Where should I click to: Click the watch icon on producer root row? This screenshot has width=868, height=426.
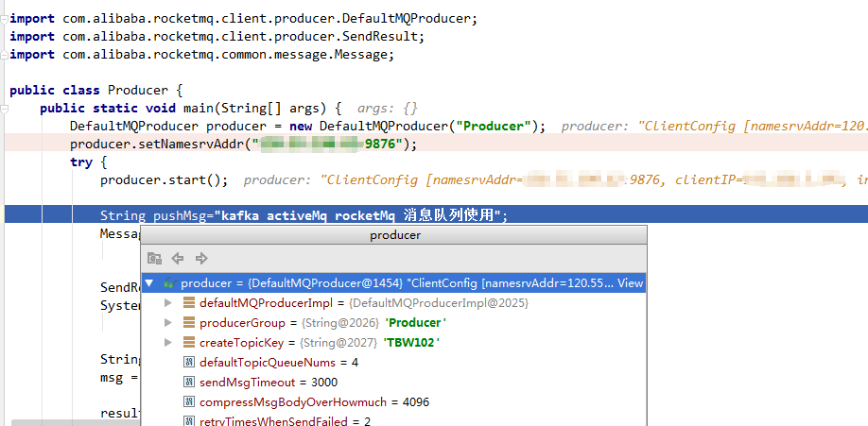click(x=170, y=283)
